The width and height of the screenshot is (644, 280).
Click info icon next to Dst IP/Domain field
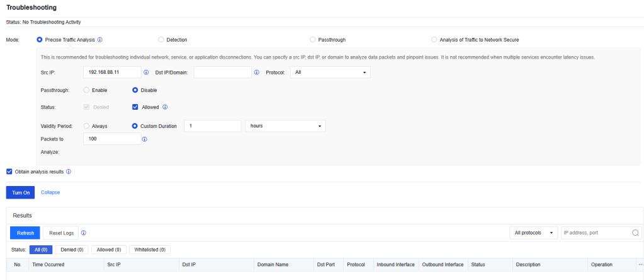[257, 73]
